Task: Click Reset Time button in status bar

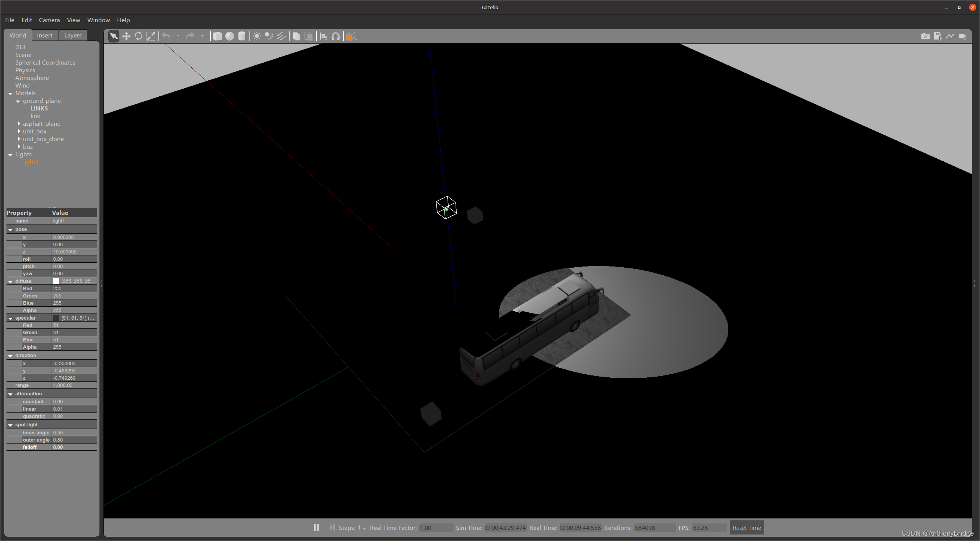Action: [x=747, y=527]
